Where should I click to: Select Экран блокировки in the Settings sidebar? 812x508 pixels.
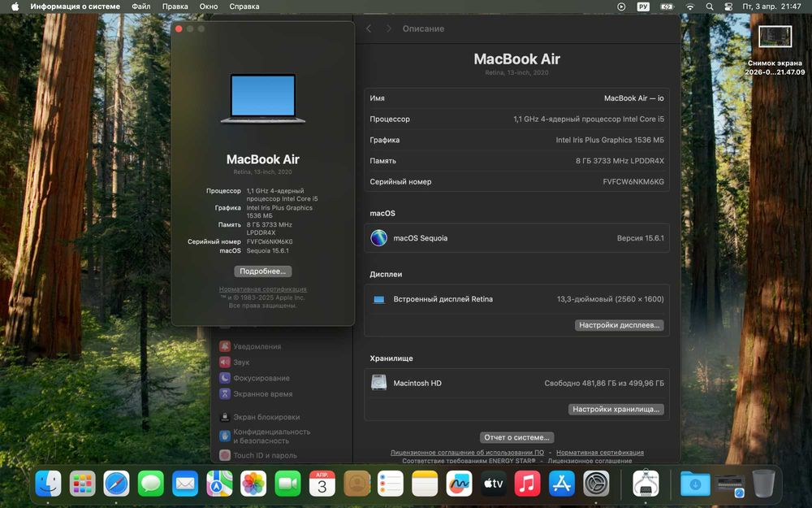click(281, 417)
